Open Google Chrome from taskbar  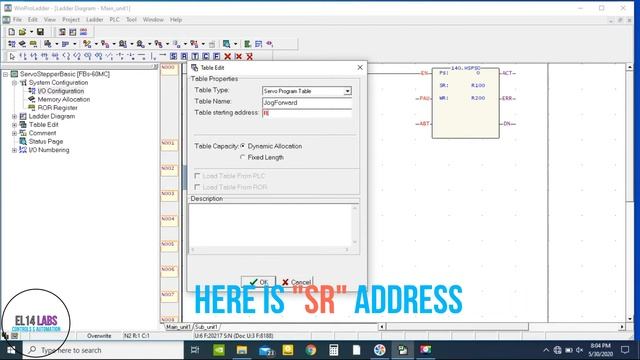(x=311, y=350)
